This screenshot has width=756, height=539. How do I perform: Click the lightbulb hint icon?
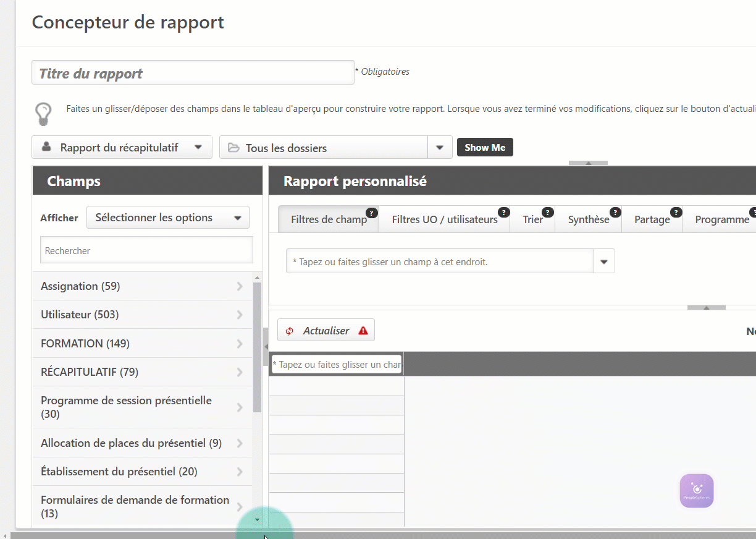[x=43, y=114]
